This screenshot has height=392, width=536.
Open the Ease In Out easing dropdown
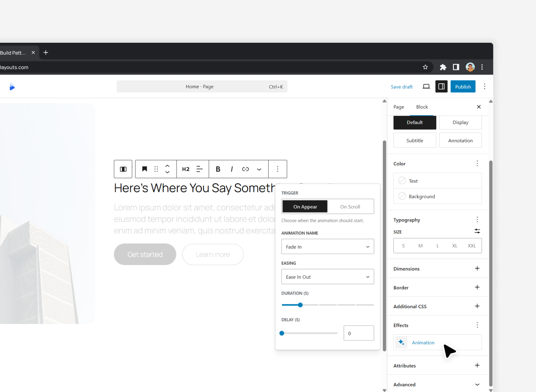coord(328,277)
